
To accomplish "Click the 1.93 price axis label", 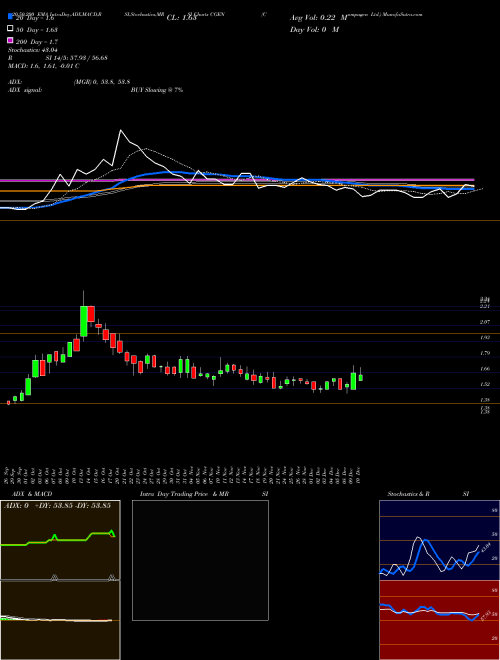I will point(485,338).
